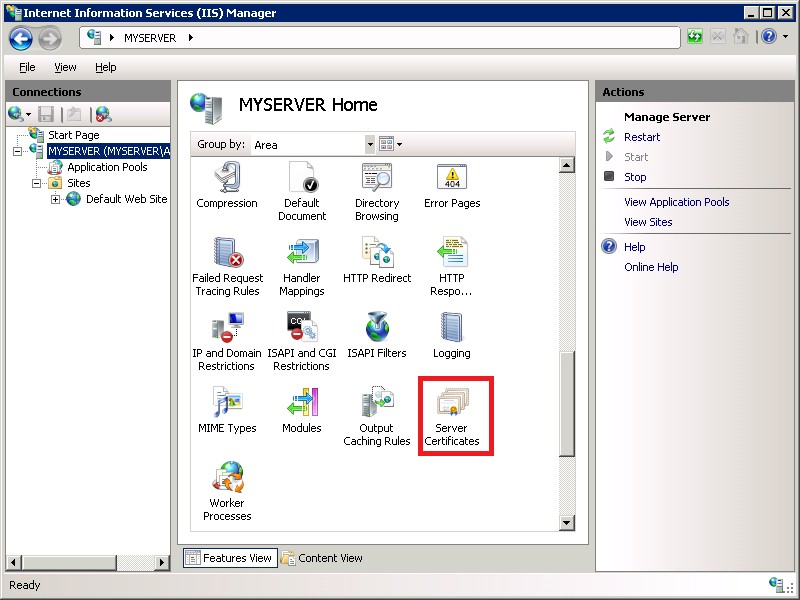Click Delete Connection icon in Connections
Screen dimensions: 800x600
(x=104, y=114)
